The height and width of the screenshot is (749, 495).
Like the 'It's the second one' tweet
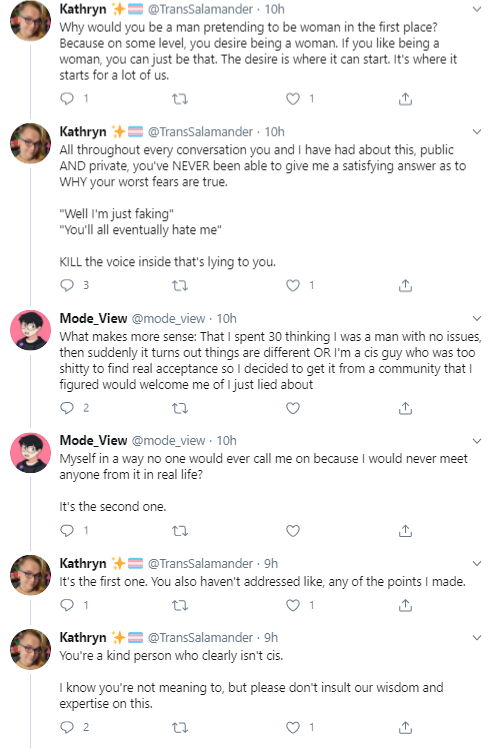(x=292, y=531)
